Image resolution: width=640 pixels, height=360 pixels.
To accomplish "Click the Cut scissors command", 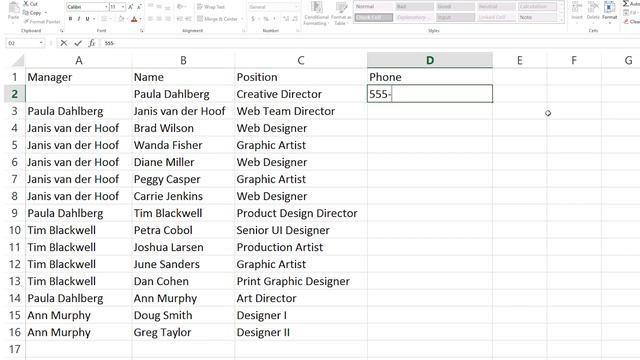I will pos(30,4).
